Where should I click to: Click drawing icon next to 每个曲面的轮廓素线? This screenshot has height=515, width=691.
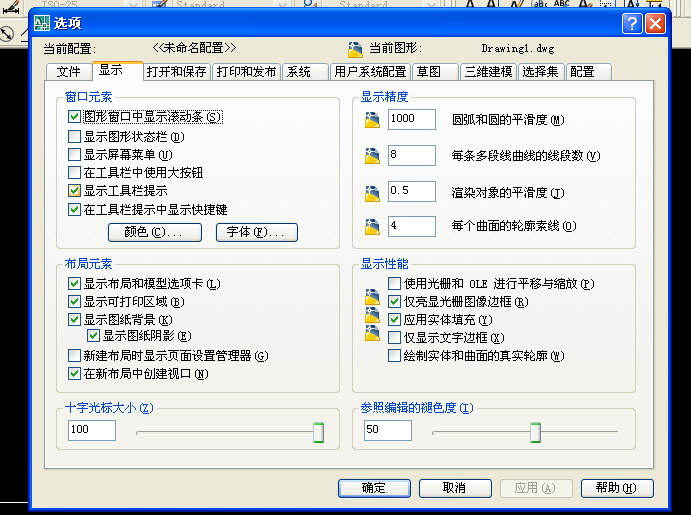(372, 226)
